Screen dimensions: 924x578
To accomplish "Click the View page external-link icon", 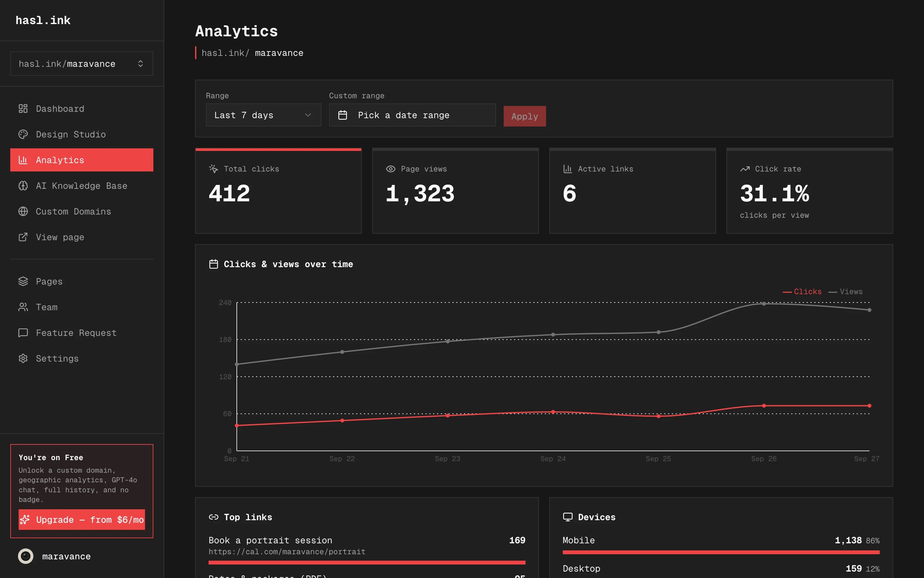I will (23, 237).
